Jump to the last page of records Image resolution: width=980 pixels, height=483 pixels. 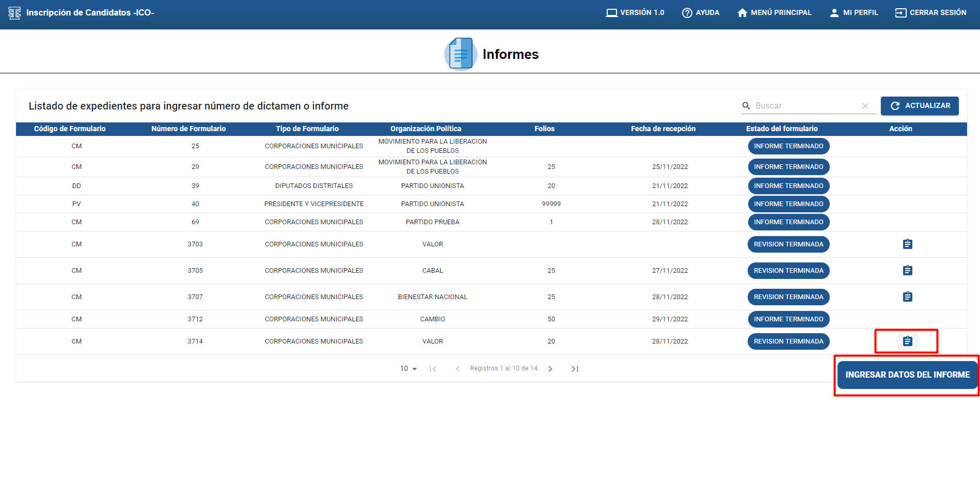point(575,368)
